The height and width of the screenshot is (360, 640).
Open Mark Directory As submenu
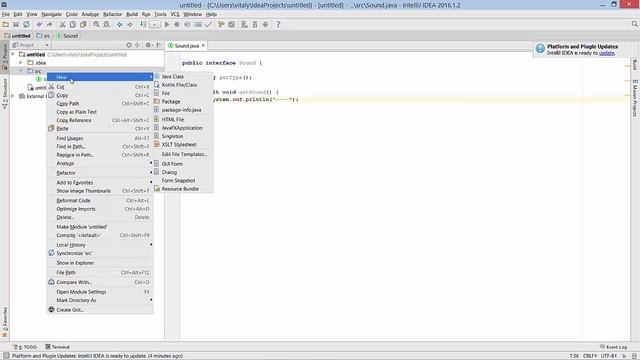[x=100, y=300]
